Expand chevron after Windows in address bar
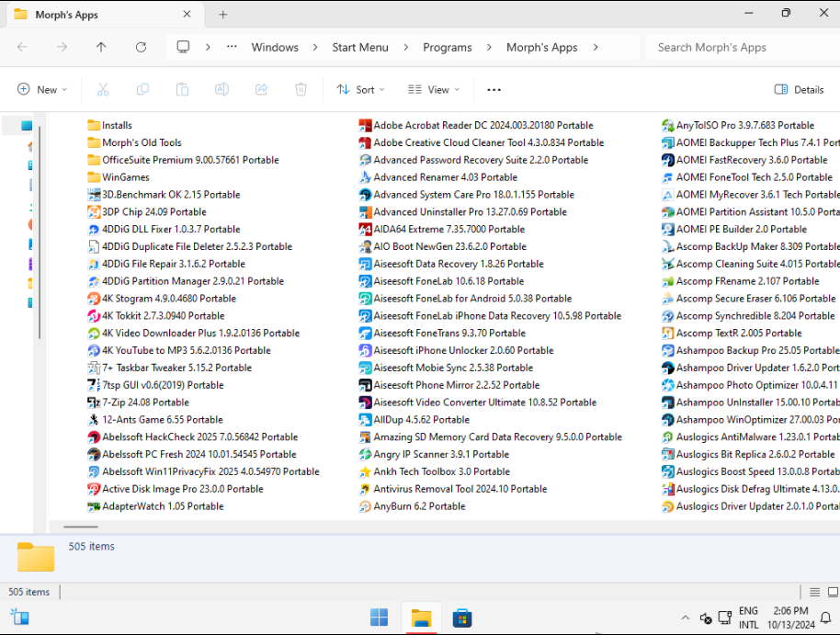Viewport: 840px width, 635px height. (315, 47)
